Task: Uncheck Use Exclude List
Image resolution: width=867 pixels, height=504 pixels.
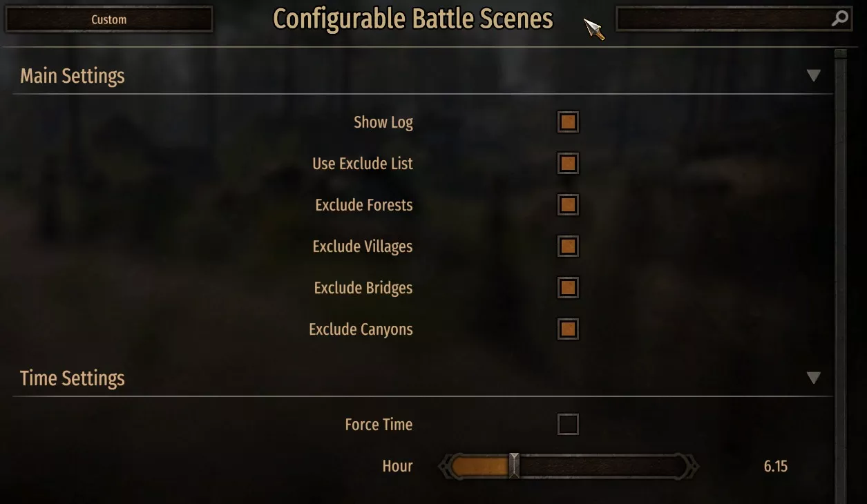Action: pos(568,164)
